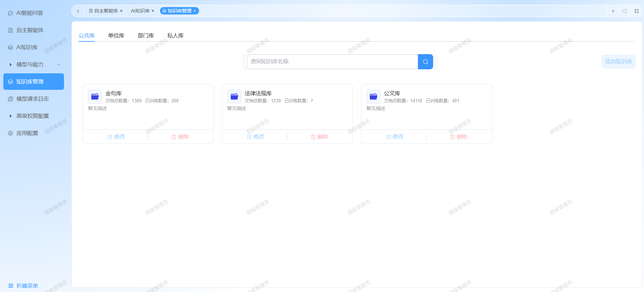Switch to the 单位库 tab
This screenshot has height=292, width=644.
(116, 36)
